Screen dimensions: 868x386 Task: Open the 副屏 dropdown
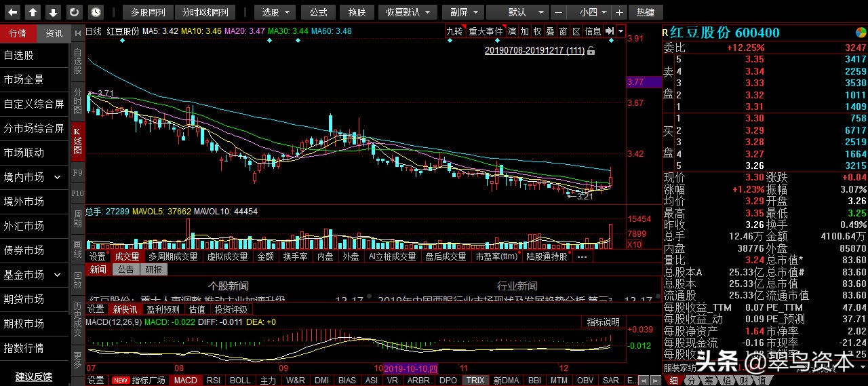463,12
